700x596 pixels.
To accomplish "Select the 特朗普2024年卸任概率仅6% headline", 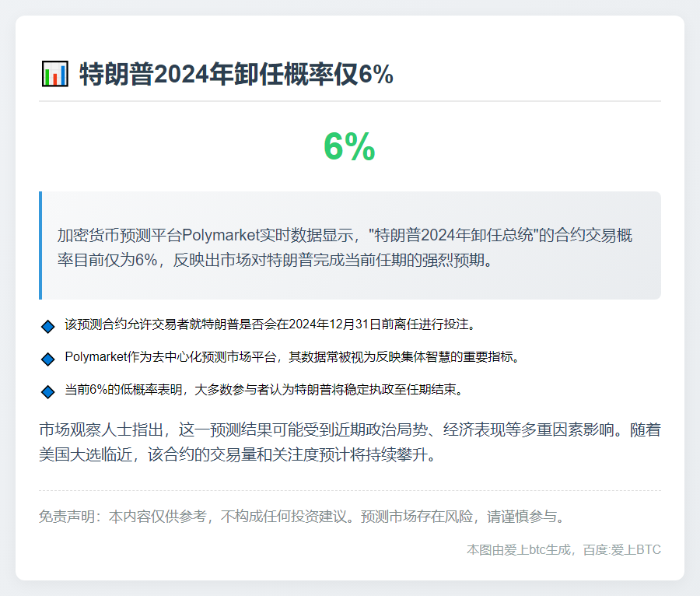I will [x=233, y=74].
